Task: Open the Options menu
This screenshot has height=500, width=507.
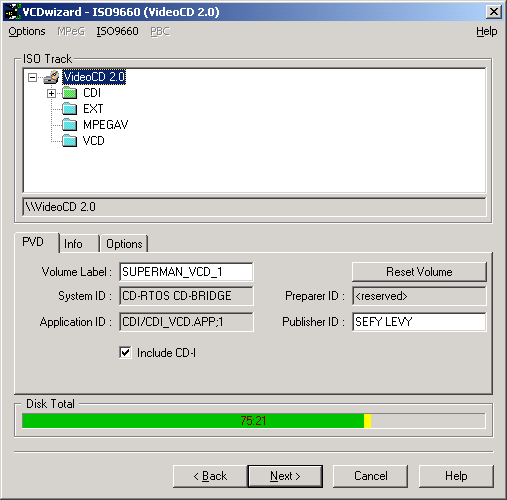Action: (27, 31)
